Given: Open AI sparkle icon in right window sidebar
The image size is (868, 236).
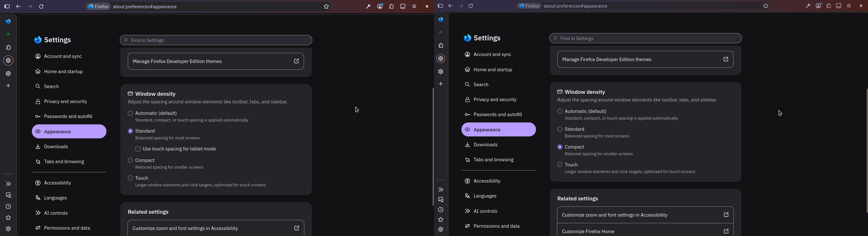Looking at the screenshot, I should click(x=441, y=190).
